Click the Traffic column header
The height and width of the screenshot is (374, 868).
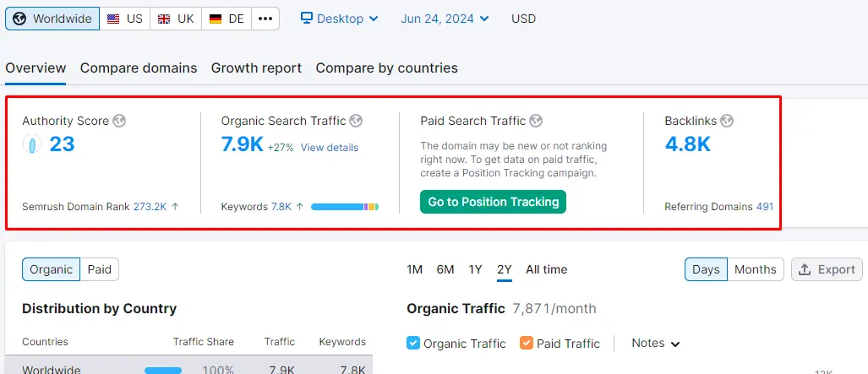click(280, 342)
